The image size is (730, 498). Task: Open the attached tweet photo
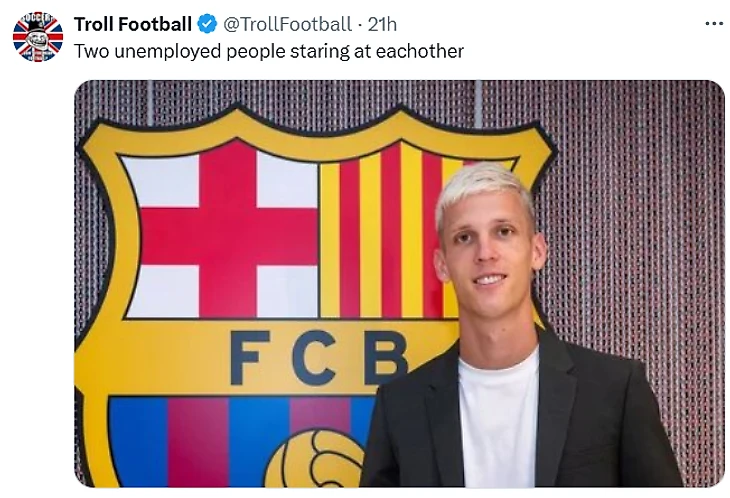pyautogui.click(x=399, y=284)
